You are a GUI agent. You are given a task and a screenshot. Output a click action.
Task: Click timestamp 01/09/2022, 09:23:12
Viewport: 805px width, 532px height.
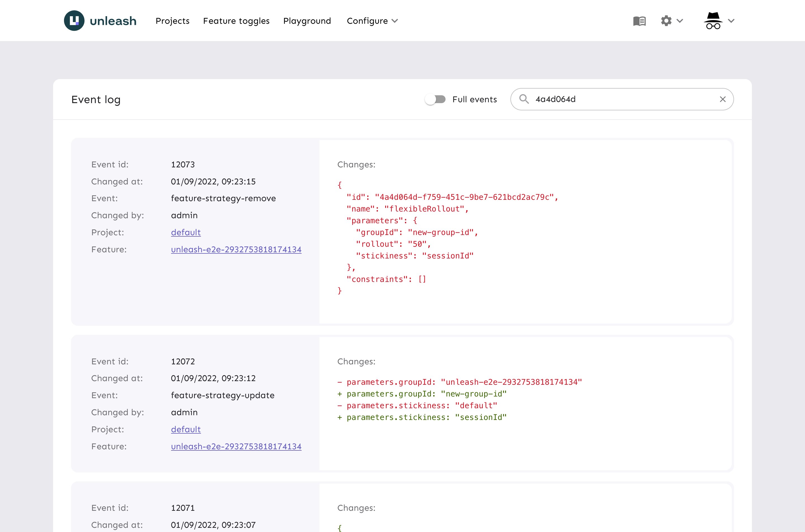click(213, 378)
